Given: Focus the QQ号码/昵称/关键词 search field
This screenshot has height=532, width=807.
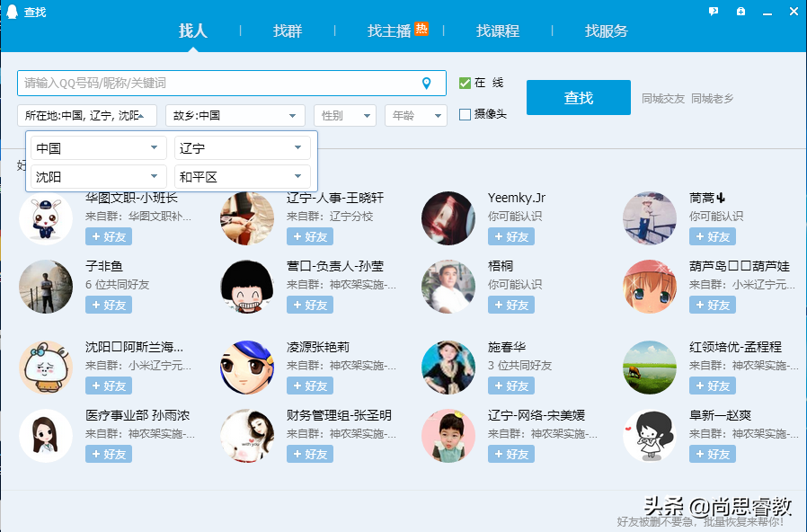Looking at the screenshot, I should [x=232, y=84].
